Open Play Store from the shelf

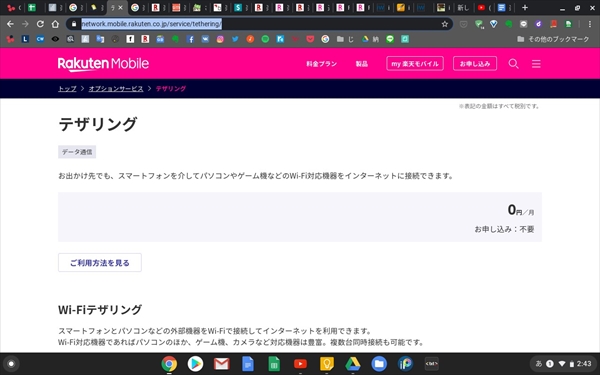click(x=195, y=364)
